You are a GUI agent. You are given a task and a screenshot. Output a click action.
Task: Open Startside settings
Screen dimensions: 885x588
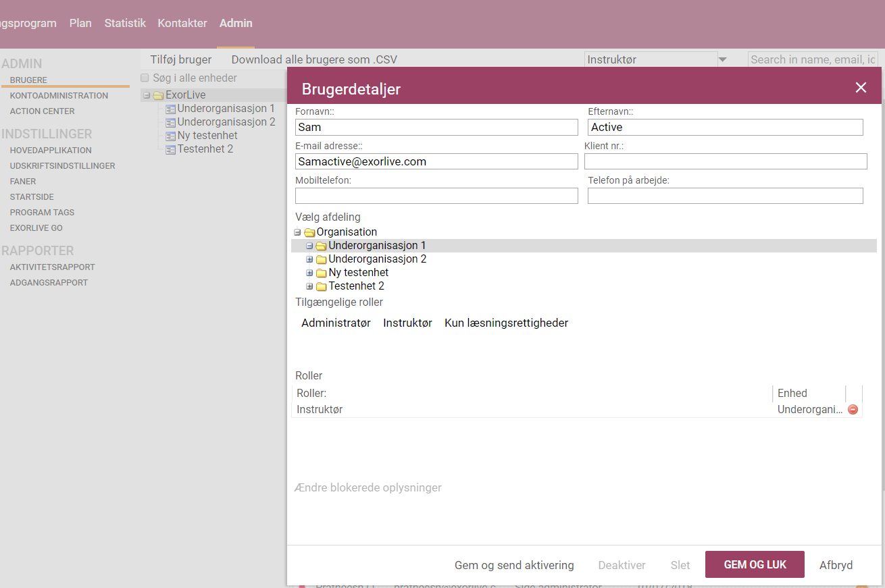(32, 197)
